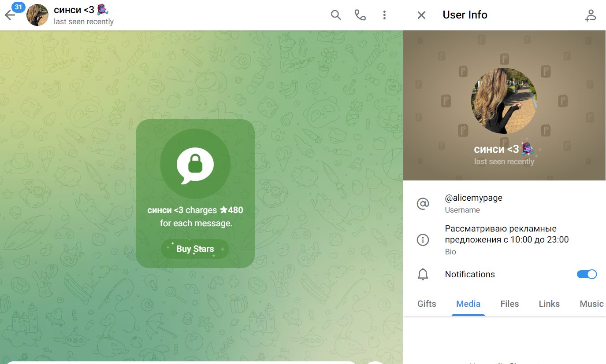View the large profile photo in User Info
This screenshot has height=364, width=606.
pyautogui.click(x=504, y=101)
